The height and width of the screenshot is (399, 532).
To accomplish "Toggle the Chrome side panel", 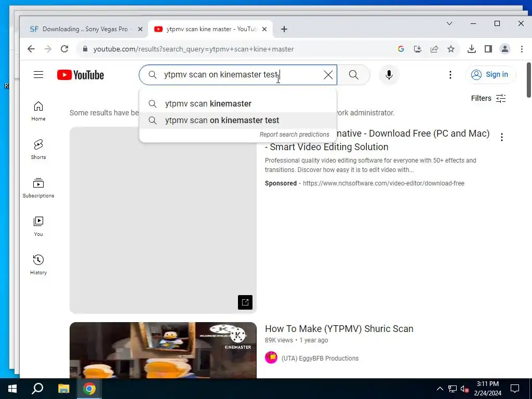I will (488, 49).
